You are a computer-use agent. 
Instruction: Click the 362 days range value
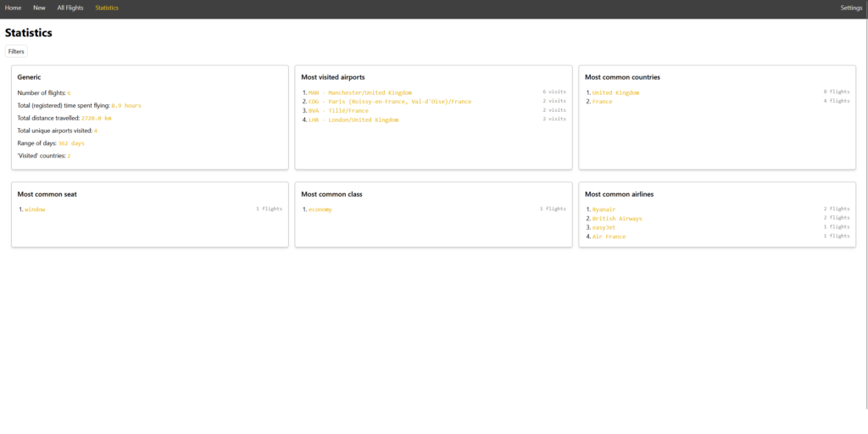[x=71, y=143]
